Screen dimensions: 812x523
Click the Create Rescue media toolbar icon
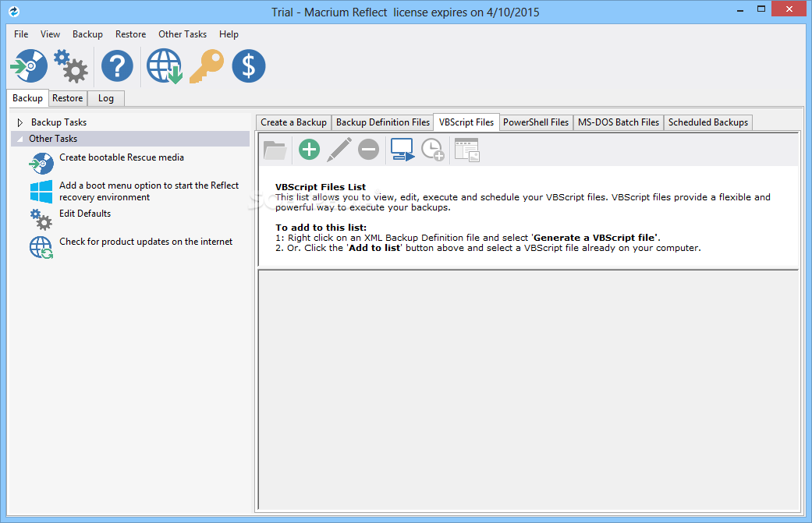(x=29, y=65)
